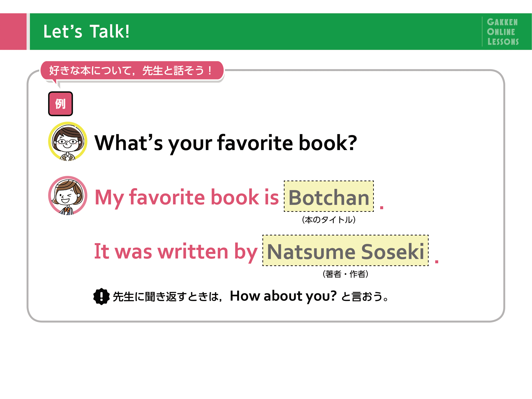Click the text "My favorite book is"
This screenshot has width=532, height=399.
187,197
